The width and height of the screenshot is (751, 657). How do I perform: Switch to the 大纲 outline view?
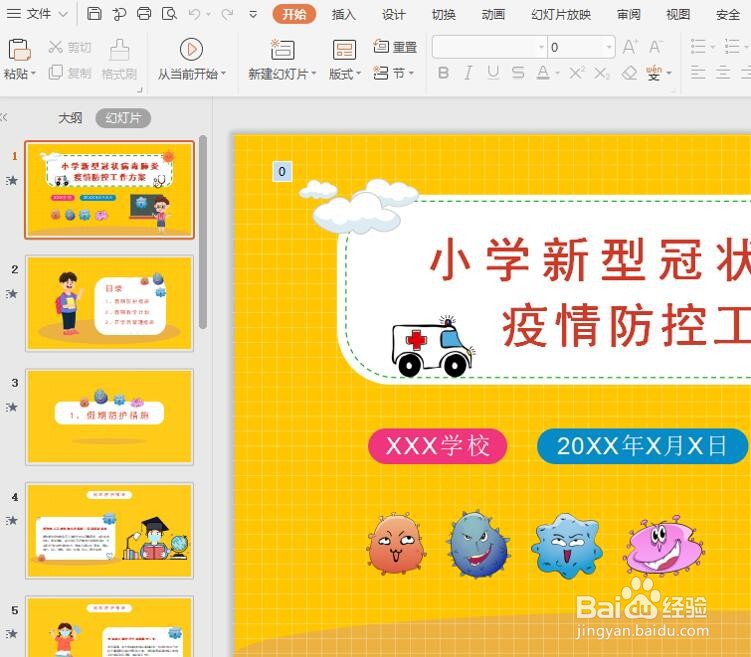pyautogui.click(x=70, y=118)
